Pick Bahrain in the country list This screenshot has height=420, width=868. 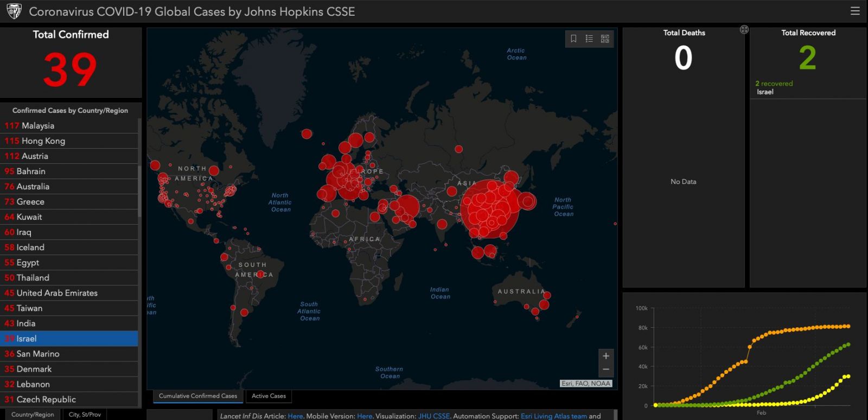pyautogui.click(x=69, y=171)
